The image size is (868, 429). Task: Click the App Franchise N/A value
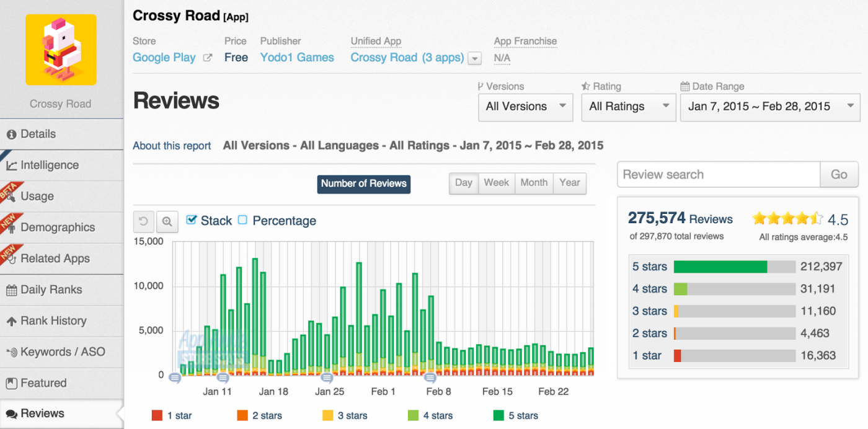(502, 58)
